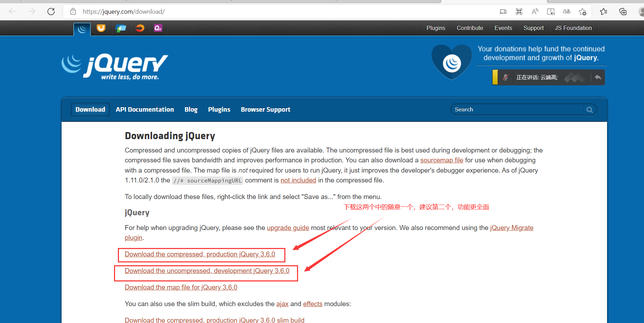Download the map file for jQuery 3.6.0

coord(181,287)
